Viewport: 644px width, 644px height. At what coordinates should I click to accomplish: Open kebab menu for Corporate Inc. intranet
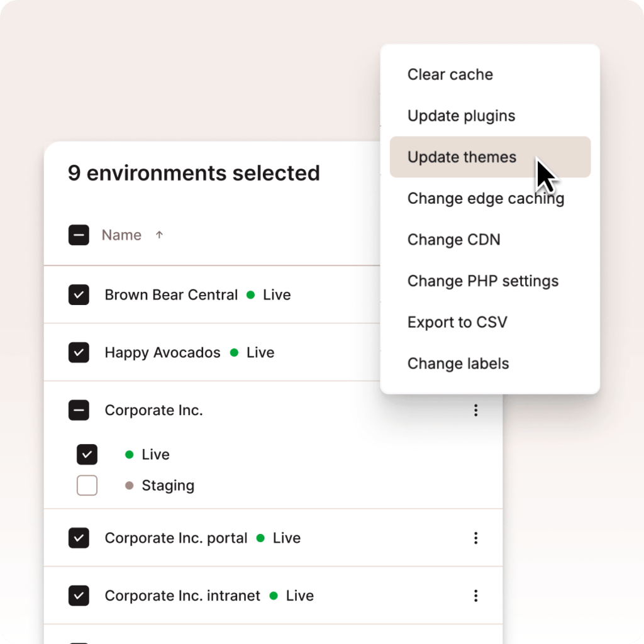pos(475,596)
